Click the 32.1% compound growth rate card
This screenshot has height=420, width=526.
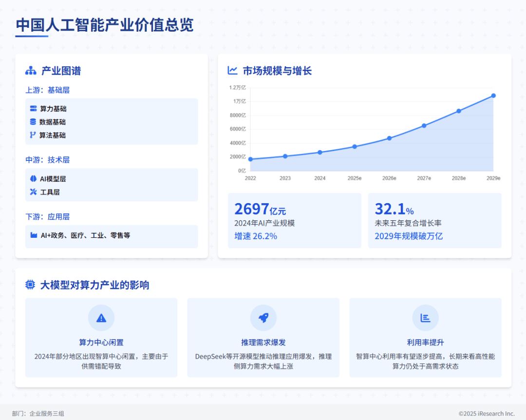pyautogui.click(x=434, y=221)
